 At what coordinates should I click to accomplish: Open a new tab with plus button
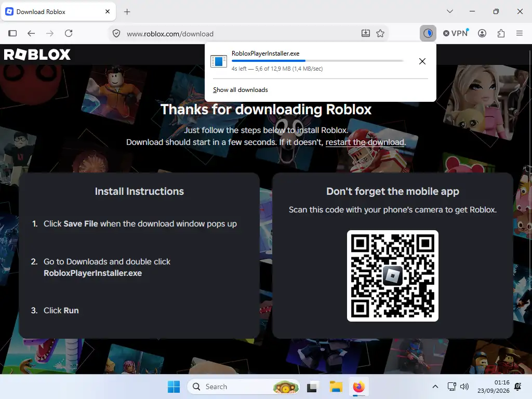(127, 12)
